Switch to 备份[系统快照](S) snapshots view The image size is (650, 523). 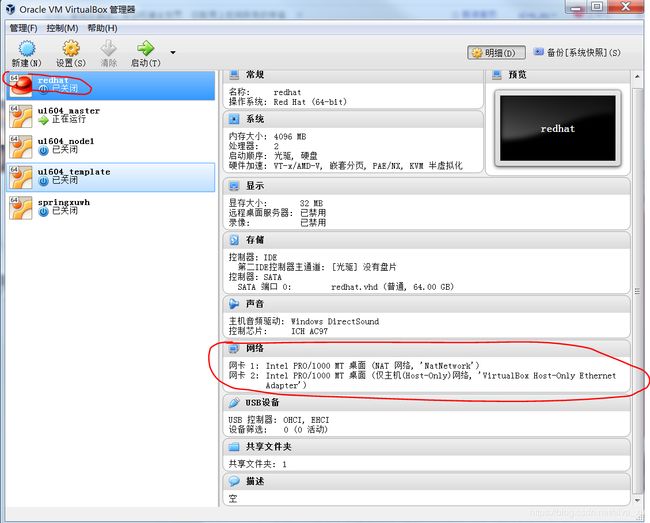click(x=577, y=53)
